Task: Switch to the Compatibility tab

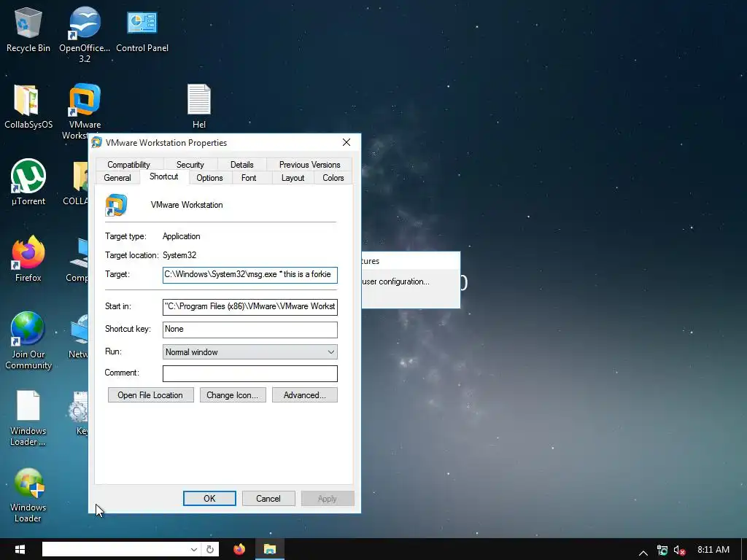Action: [128, 164]
